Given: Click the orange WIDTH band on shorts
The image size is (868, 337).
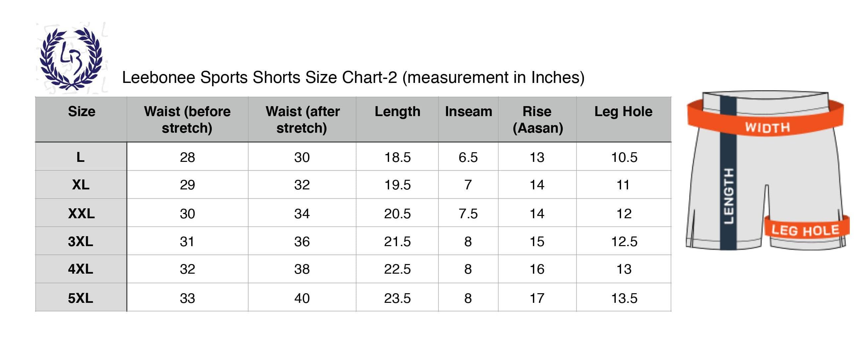Looking at the screenshot, I should point(765,118).
